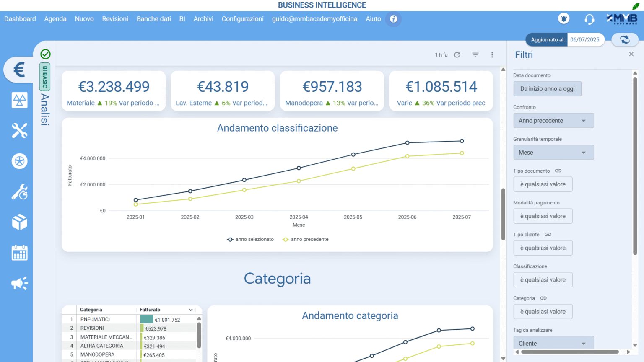Open the Banche dati menu

click(153, 19)
